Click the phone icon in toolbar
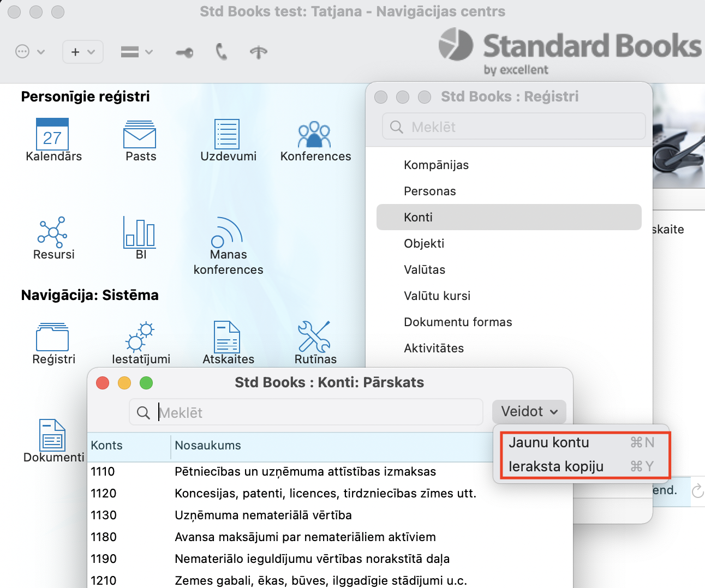This screenshot has height=588, width=705. [x=221, y=52]
